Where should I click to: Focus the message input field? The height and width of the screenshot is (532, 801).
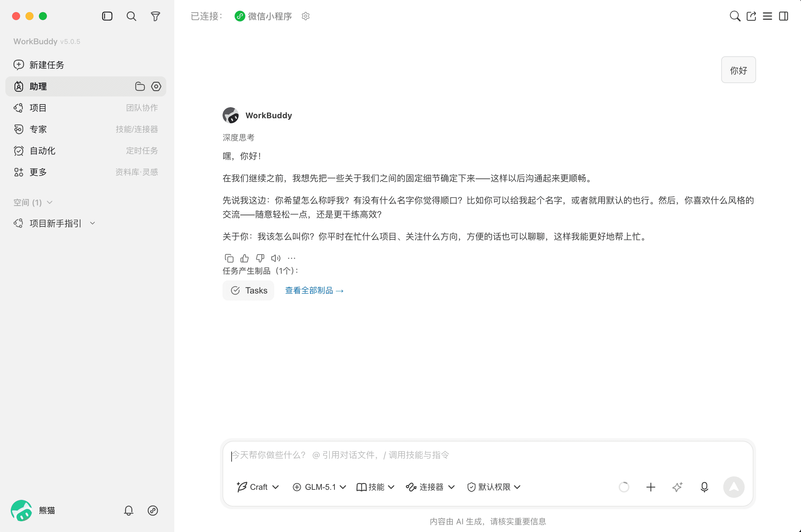[x=488, y=455]
